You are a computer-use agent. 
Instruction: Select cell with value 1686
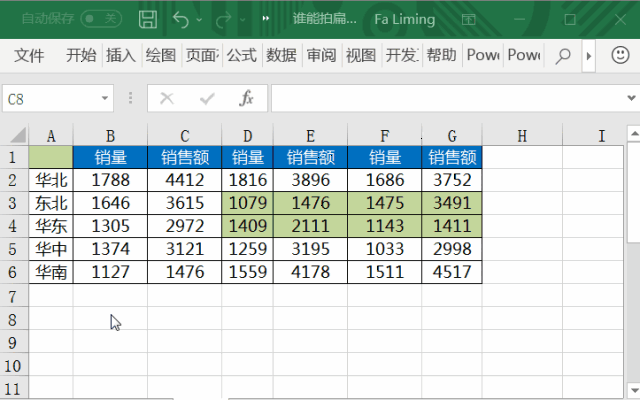pos(384,180)
